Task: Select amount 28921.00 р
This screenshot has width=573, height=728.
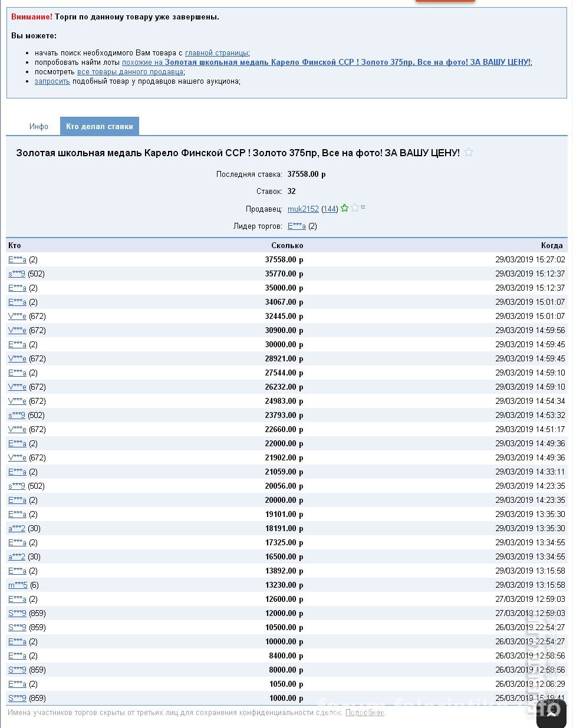Action: coord(284,358)
